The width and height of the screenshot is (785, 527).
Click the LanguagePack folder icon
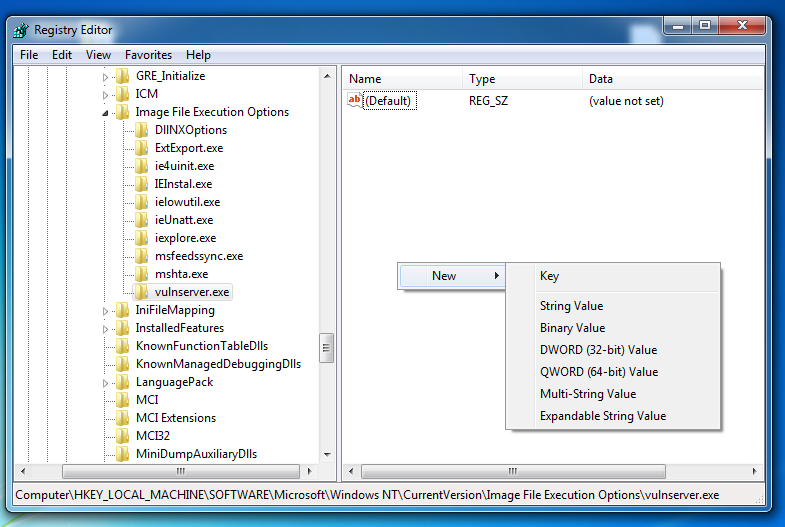122,382
